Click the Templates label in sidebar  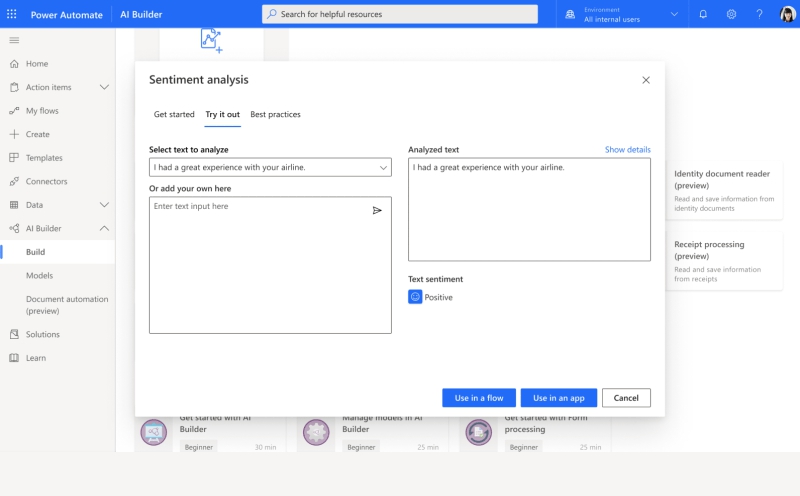click(x=44, y=158)
